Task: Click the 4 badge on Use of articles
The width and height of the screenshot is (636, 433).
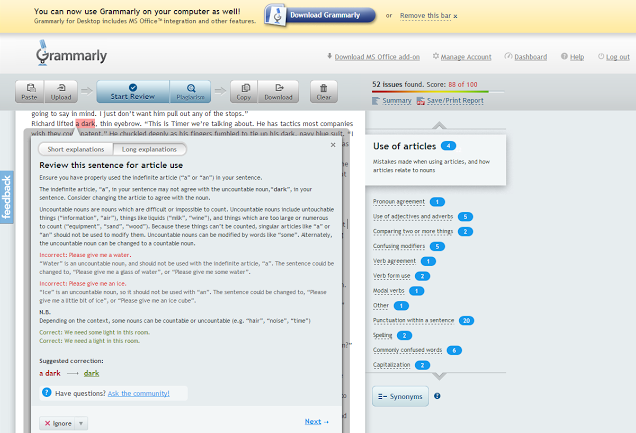Action: [x=449, y=146]
